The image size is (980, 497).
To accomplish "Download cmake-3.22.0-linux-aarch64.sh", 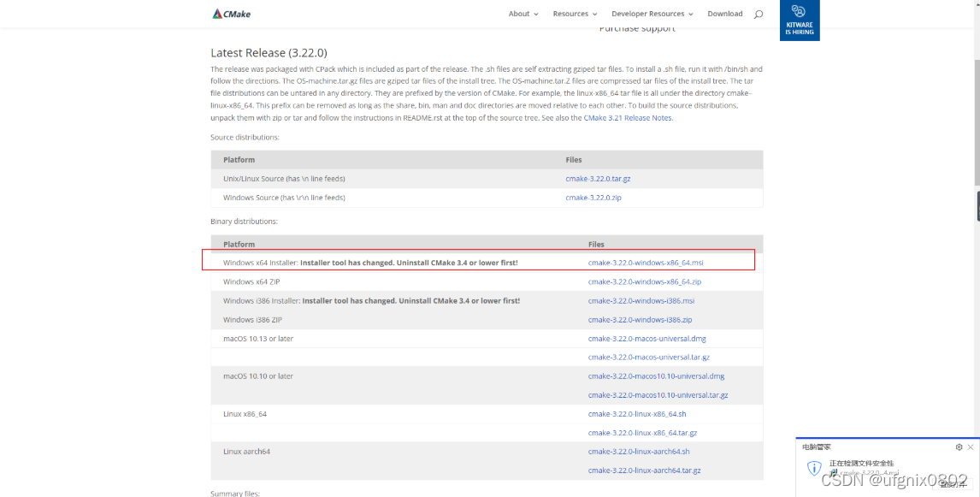I will (x=639, y=452).
